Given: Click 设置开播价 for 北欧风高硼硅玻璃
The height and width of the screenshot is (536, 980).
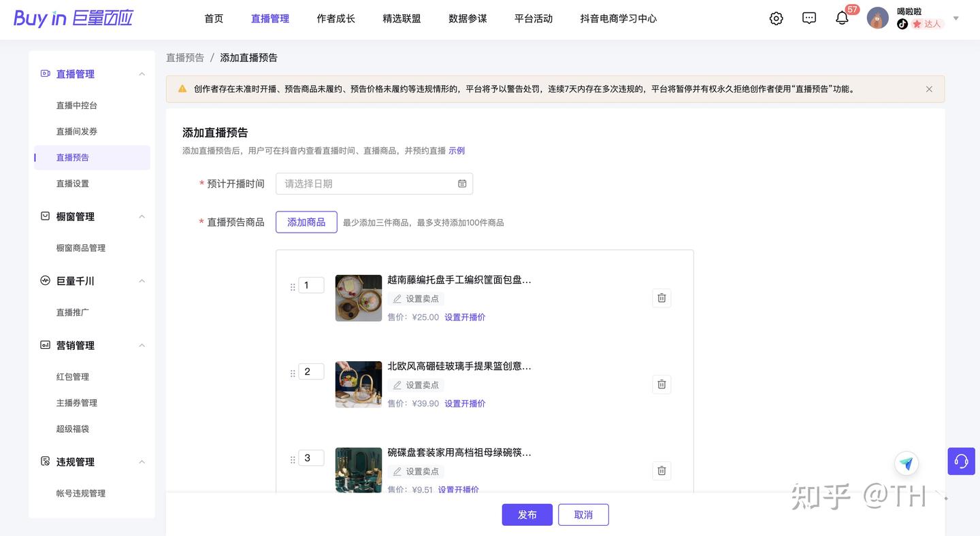Looking at the screenshot, I should 465,403.
